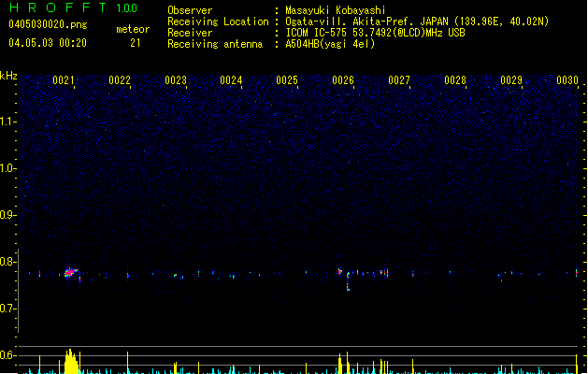Click the Receiving Location label

coord(218,22)
